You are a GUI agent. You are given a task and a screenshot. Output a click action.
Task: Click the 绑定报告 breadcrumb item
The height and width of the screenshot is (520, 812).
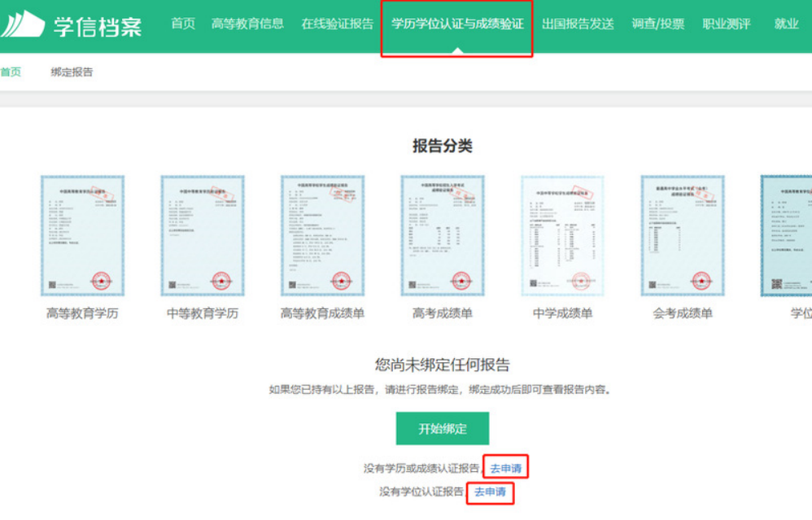click(x=72, y=72)
